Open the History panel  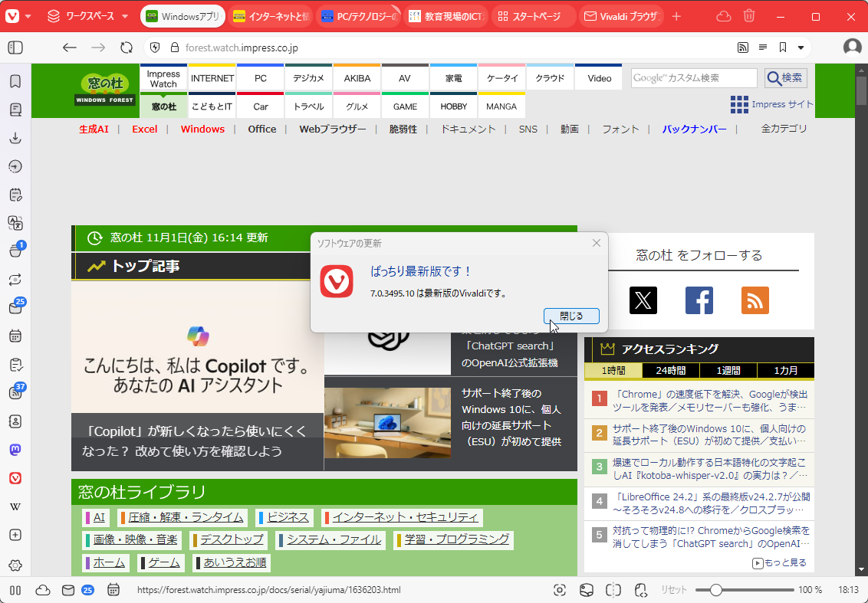(15, 166)
